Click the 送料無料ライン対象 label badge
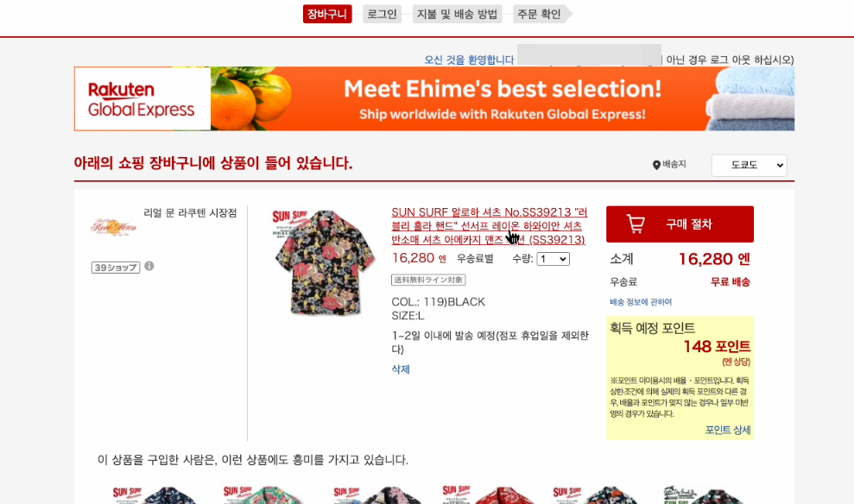 pyautogui.click(x=428, y=280)
